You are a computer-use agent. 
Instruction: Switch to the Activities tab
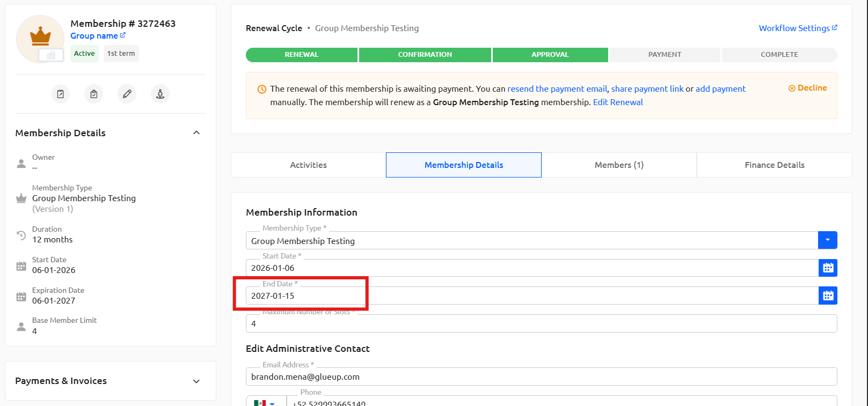[x=308, y=165]
